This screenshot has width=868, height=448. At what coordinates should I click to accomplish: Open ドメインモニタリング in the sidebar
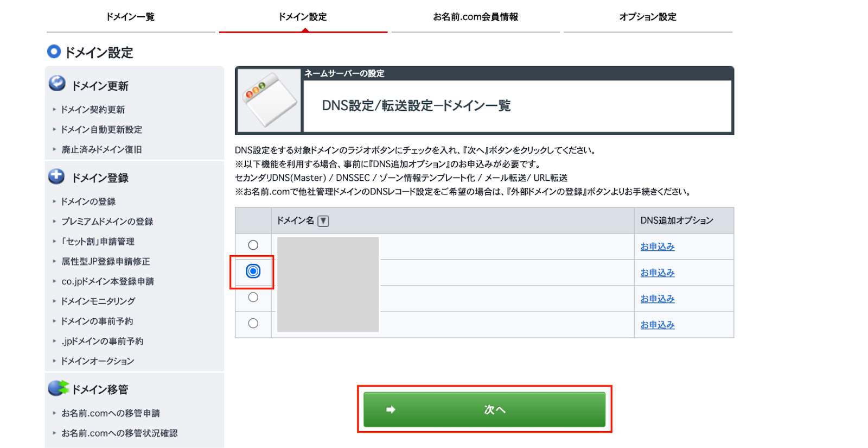pyautogui.click(x=98, y=301)
